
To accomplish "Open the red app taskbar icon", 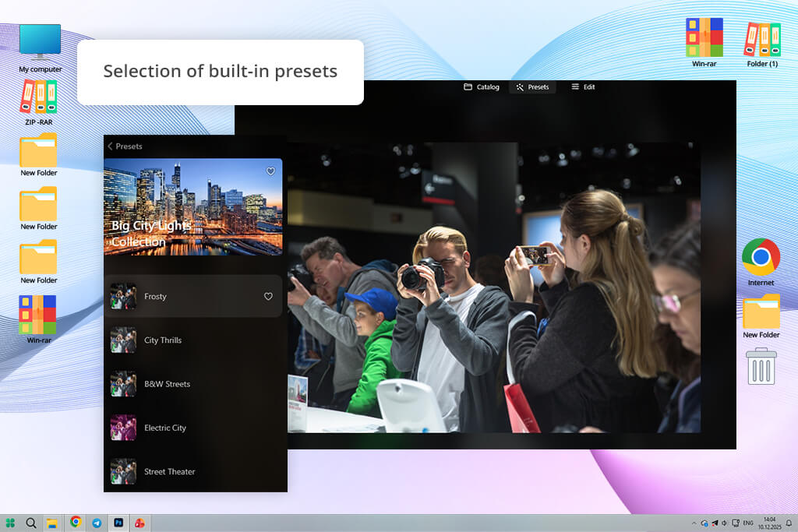I will pyautogui.click(x=139, y=523).
